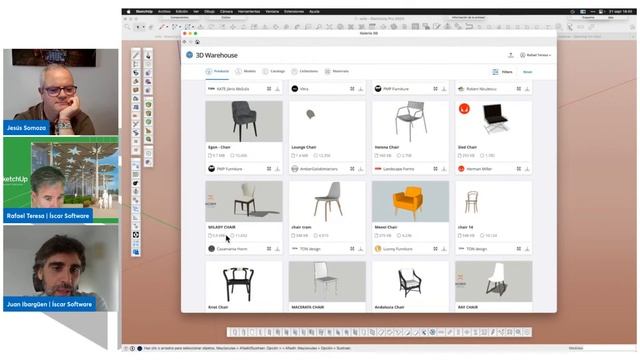Switch to the Products tab

(218, 71)
